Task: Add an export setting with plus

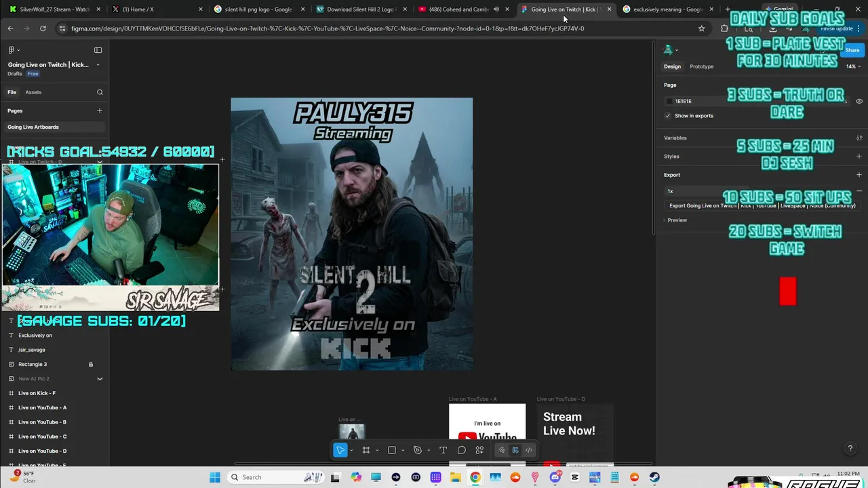Action: (x=859, y=175)
